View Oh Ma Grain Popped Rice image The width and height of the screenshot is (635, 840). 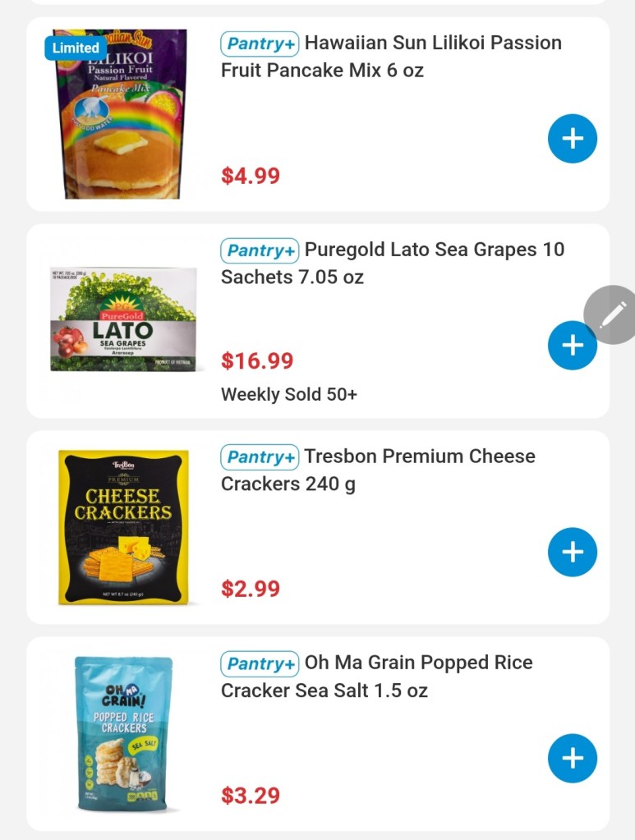click(x=123, y=732)
